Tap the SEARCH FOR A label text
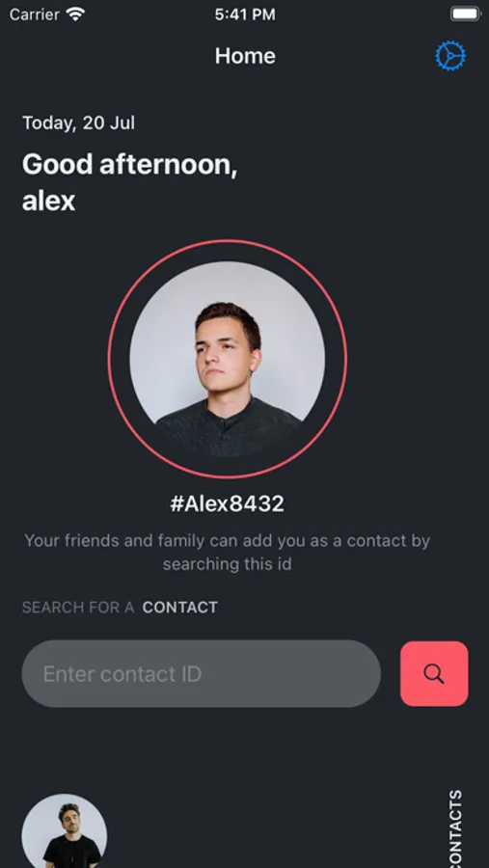The height and width of the screenshot is (868, 489). [78, 608]
